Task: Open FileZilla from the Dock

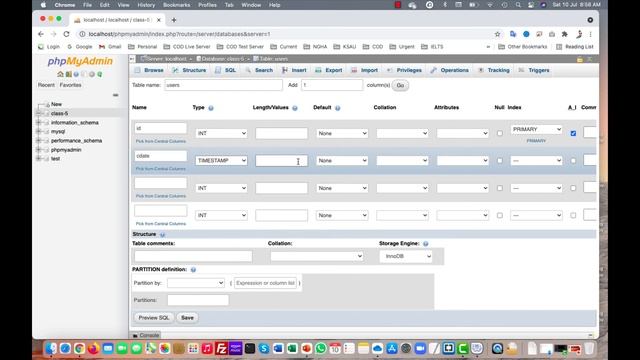Action: point(221,349)
